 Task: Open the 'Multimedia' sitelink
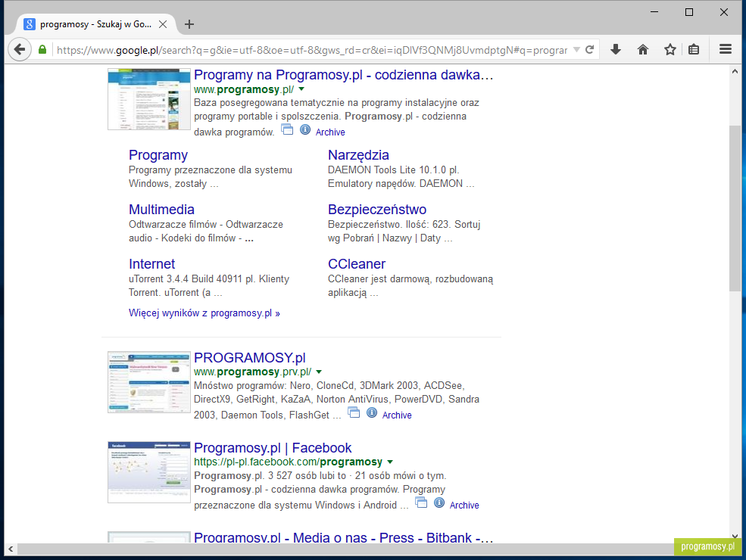(161, 210)
